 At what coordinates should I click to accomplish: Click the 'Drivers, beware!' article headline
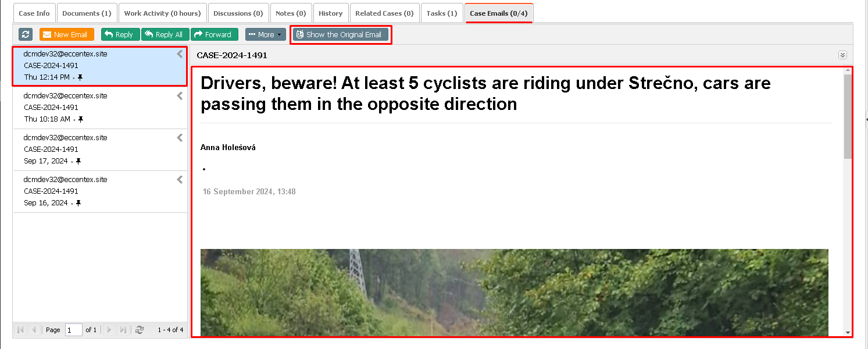coord(485,94)
